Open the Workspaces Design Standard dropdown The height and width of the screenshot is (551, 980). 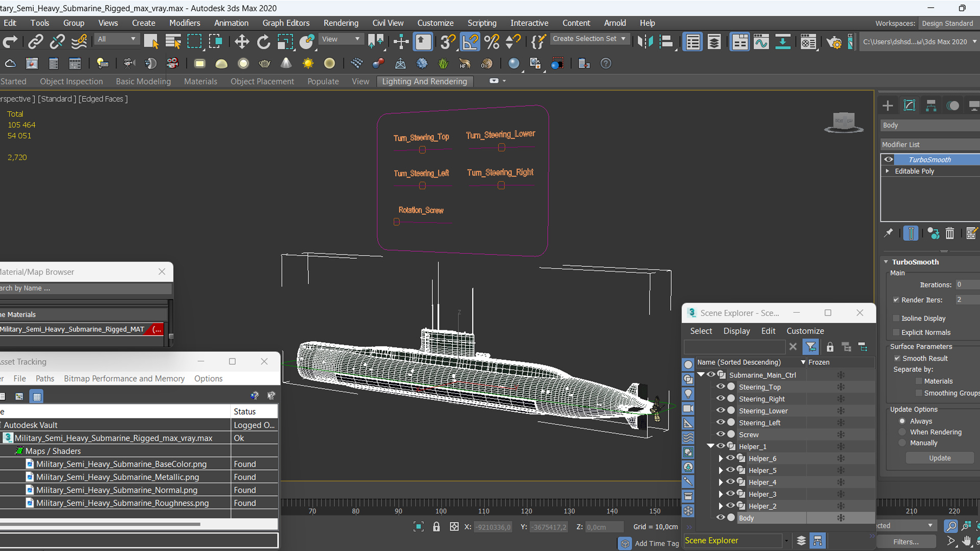coord(948,23)
